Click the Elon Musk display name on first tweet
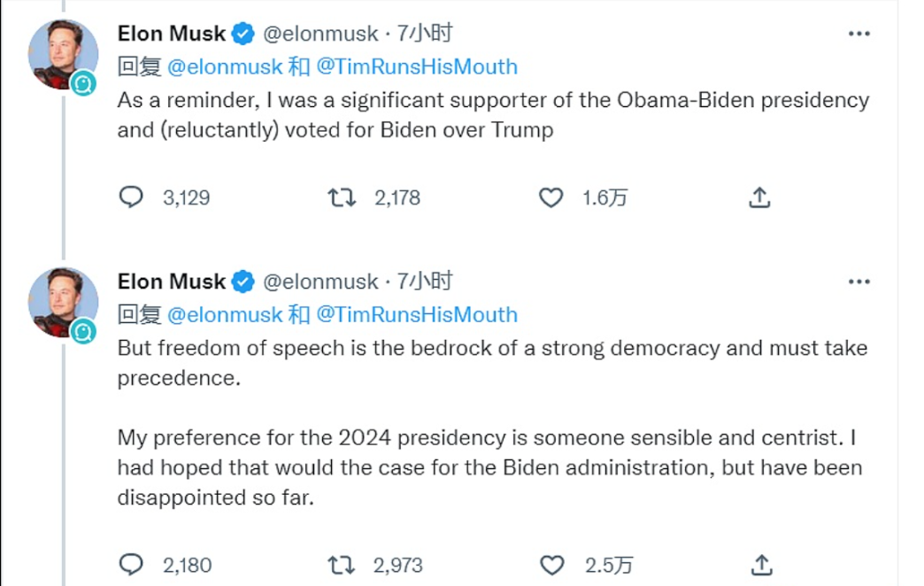The width and height of the screenshot is (924, 586). coord(172,34)
